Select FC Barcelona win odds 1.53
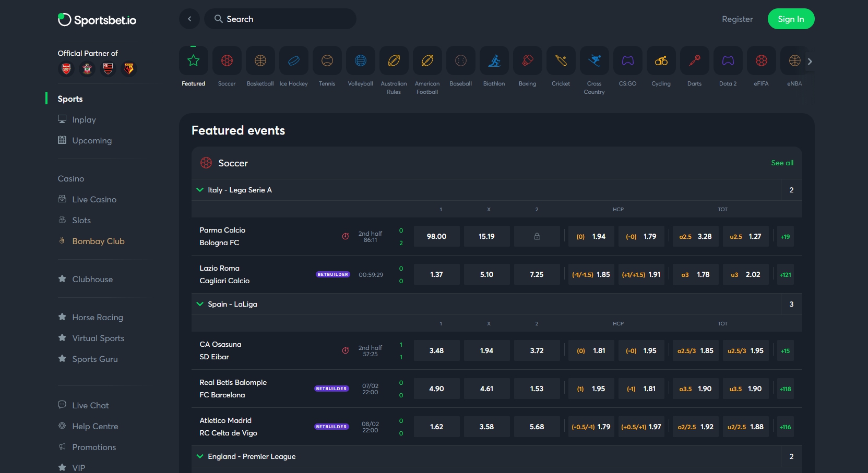 (x=537, y=389)
